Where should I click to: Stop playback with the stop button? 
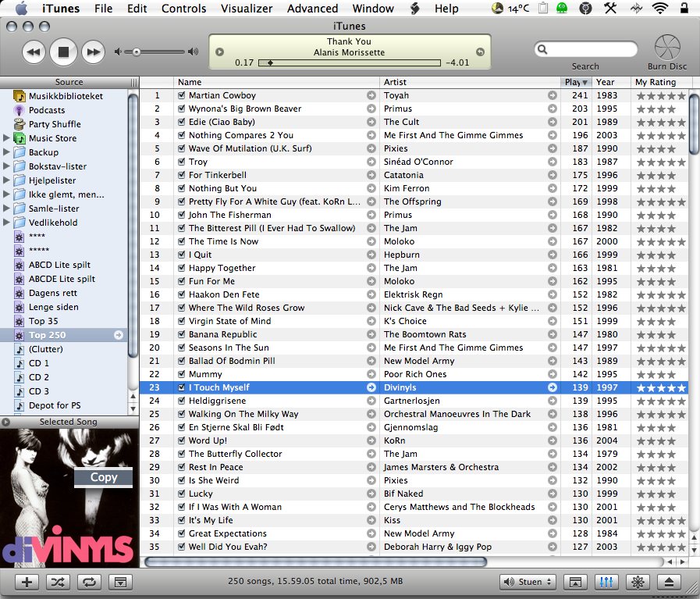63,52
